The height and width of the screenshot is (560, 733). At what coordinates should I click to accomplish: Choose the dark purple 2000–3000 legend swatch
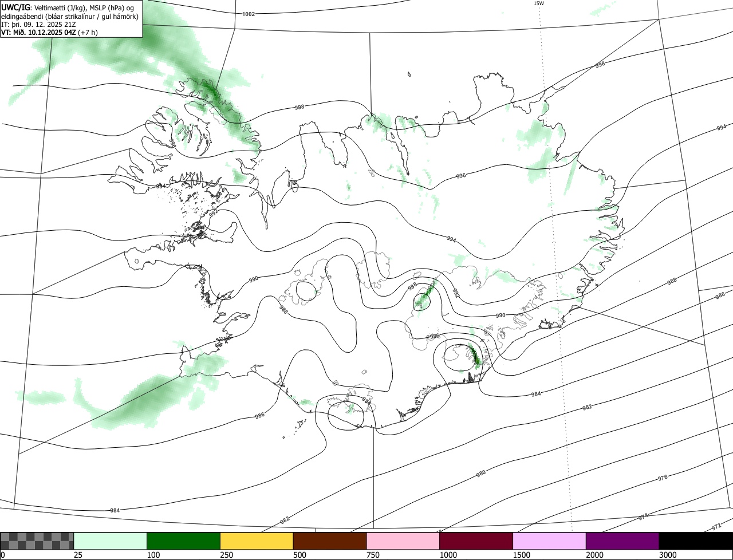pyautogui.click(x=622, y=541)
